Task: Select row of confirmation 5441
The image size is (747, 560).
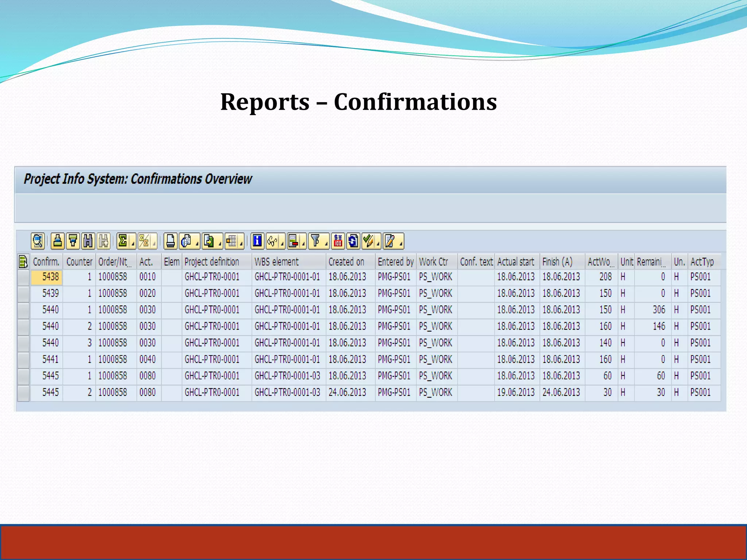Action: pyautogui.click(x=23, y=359)
